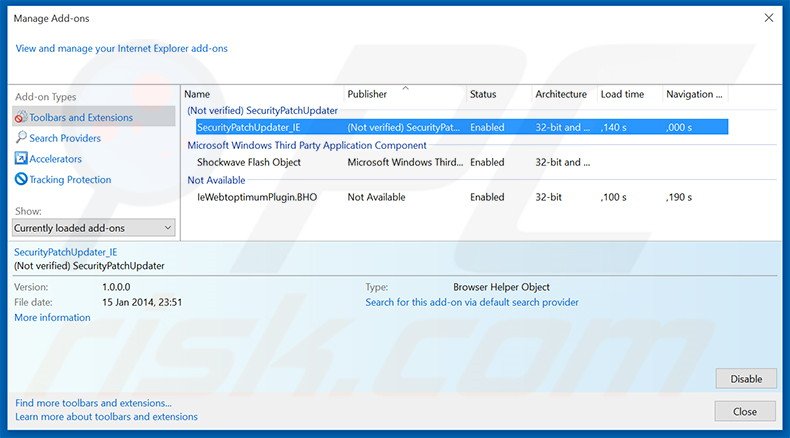This screenshot has width=790, height=438.
Task: Click the Microsoft Windows Third Party Application Component group
Action: tap(307, 145)
